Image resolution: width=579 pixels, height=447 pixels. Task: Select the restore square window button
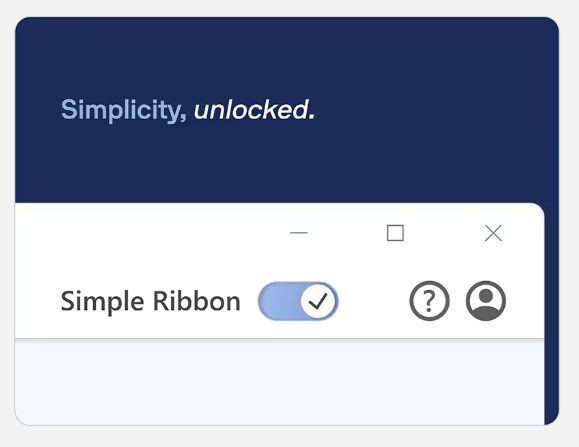click(x=395, y=233)
